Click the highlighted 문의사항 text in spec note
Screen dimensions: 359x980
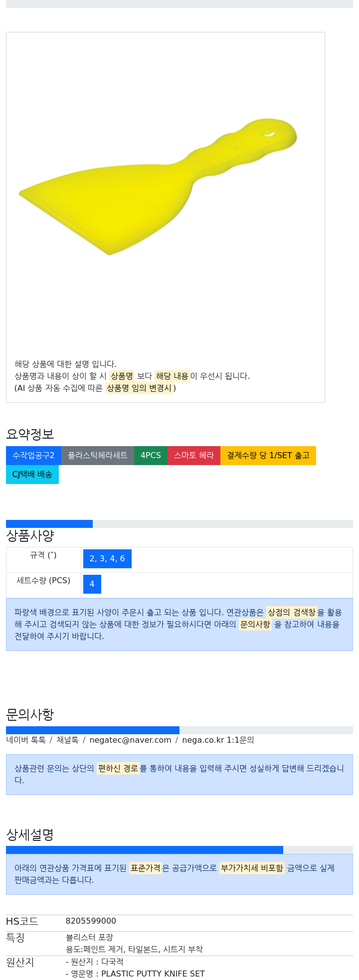coord(255,624)
